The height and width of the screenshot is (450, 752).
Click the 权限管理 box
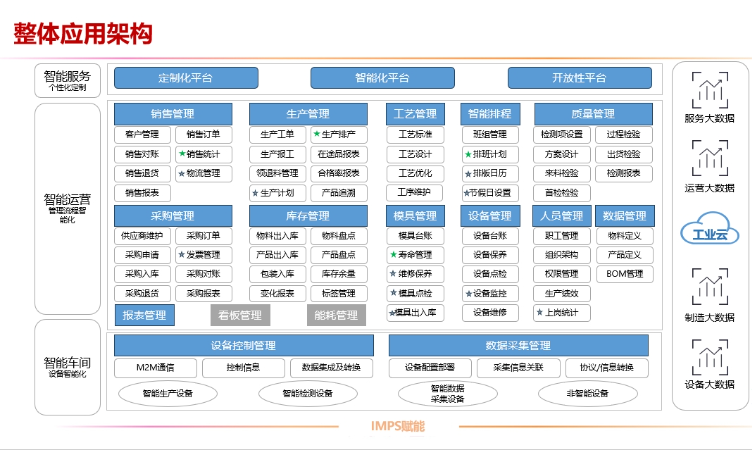562,274
